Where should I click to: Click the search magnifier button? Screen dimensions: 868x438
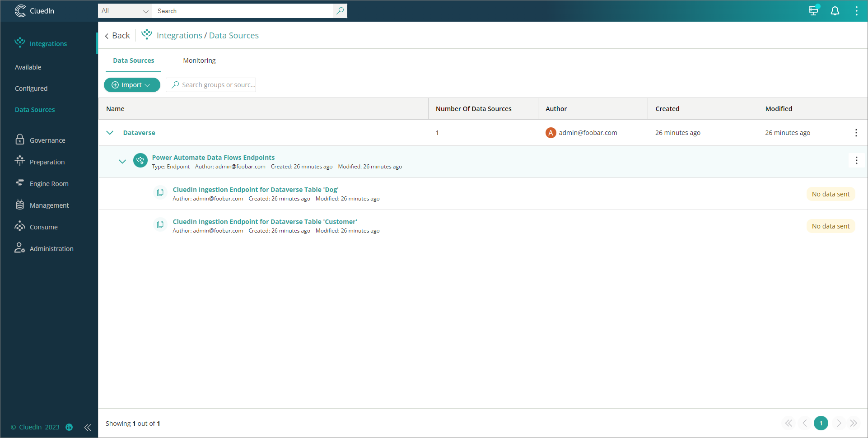point(340,10)
